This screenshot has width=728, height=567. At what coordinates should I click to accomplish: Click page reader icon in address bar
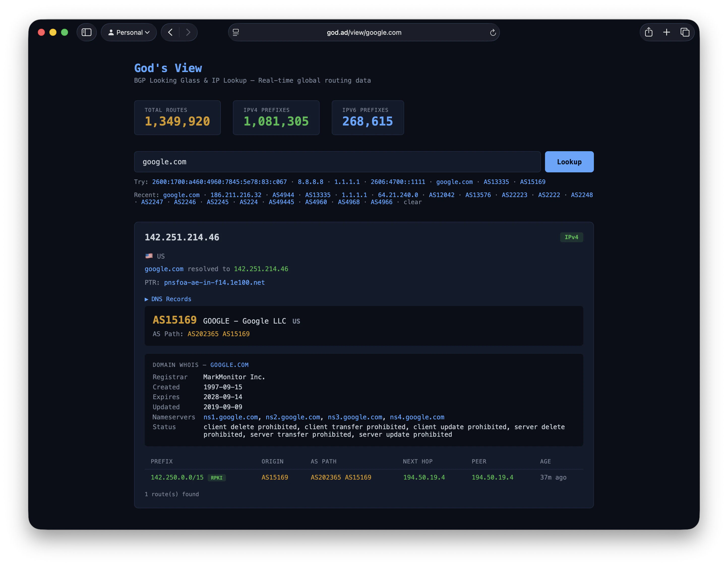(236, 32)
